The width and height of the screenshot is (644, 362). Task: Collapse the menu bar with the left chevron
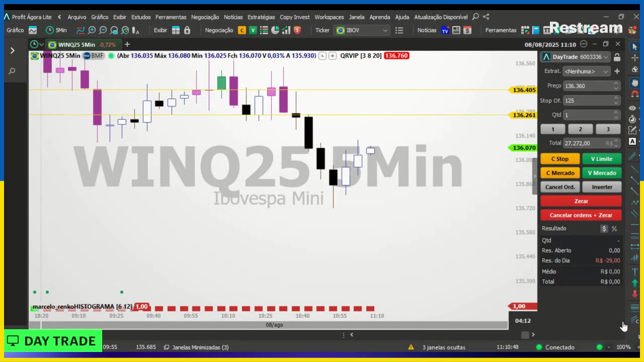(59, 17)
